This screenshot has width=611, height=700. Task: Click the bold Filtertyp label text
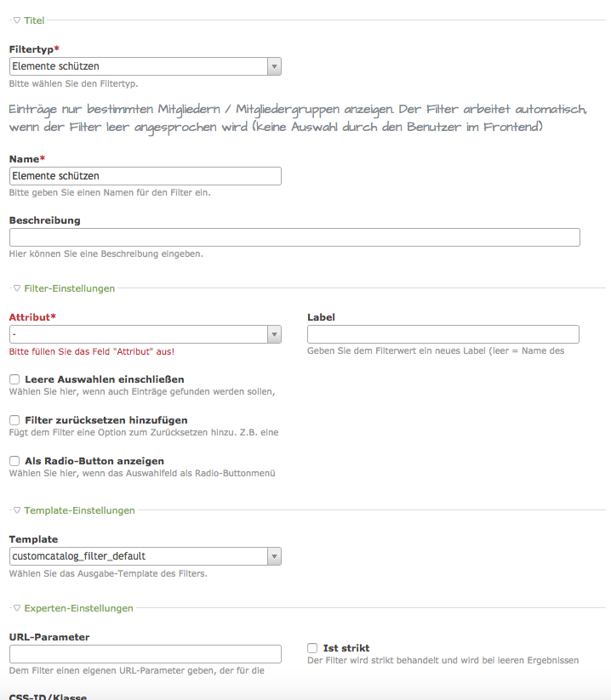[x=31, y=49]
